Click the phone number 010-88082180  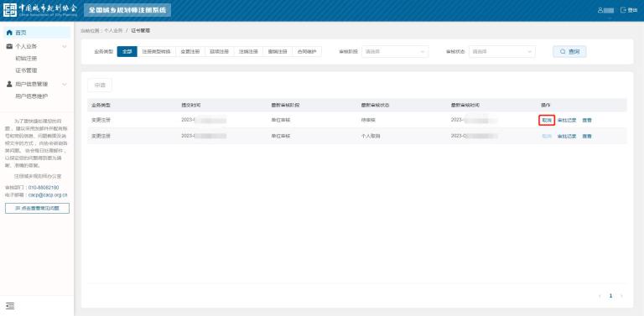tap(44, 188)
